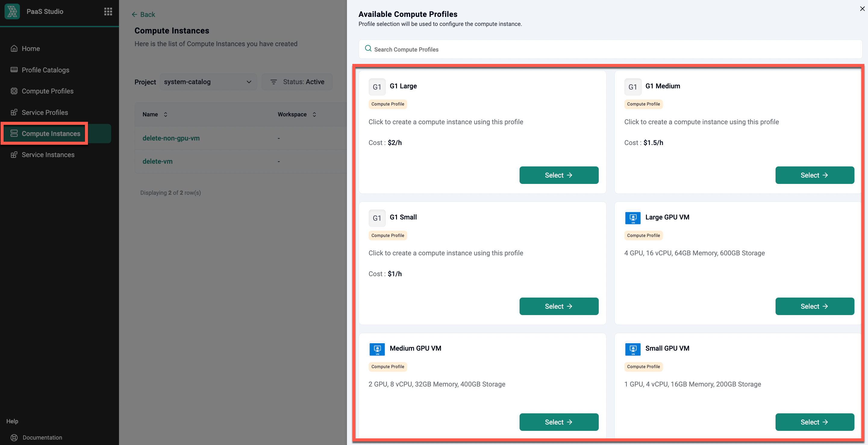
Task: Click the Help label in sidebar
Action: coord(12,421)
